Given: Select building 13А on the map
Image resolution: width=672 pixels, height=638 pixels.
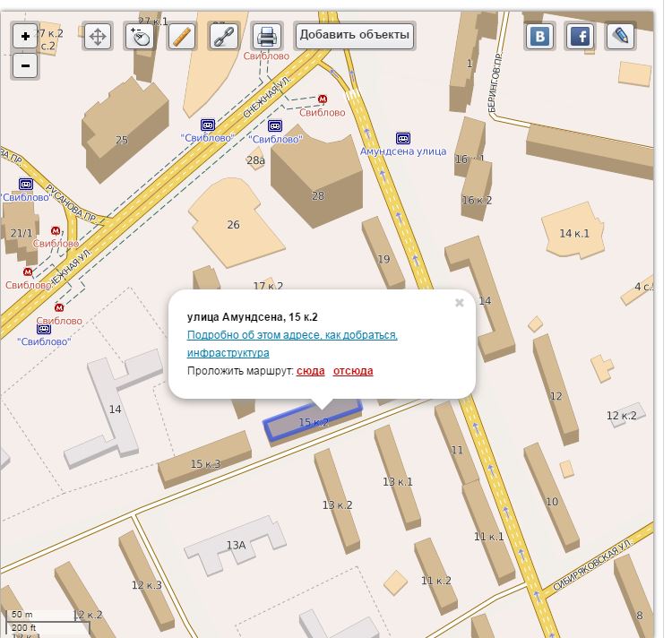Looking at the screenshot, I should pos(235,545).
